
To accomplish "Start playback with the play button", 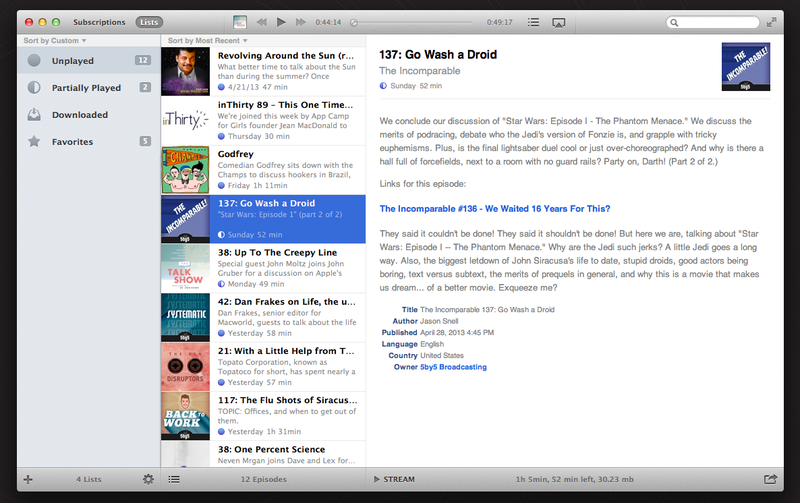I will tap(281, 22).
